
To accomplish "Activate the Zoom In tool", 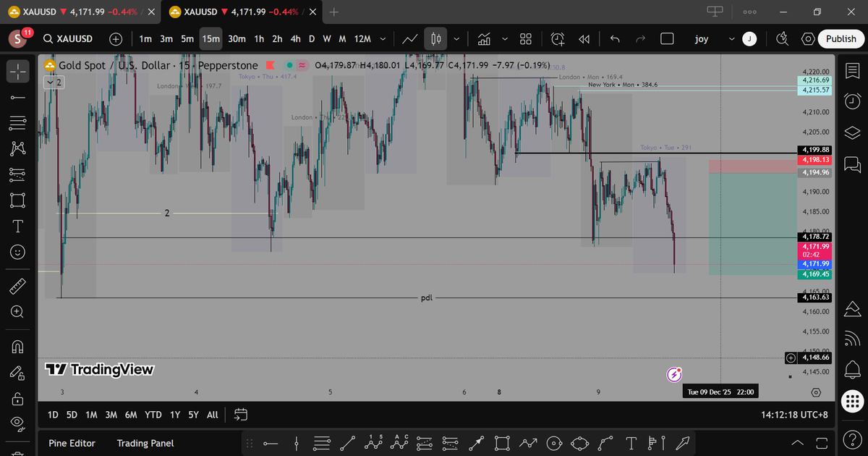I will click(x=18, y=312).
